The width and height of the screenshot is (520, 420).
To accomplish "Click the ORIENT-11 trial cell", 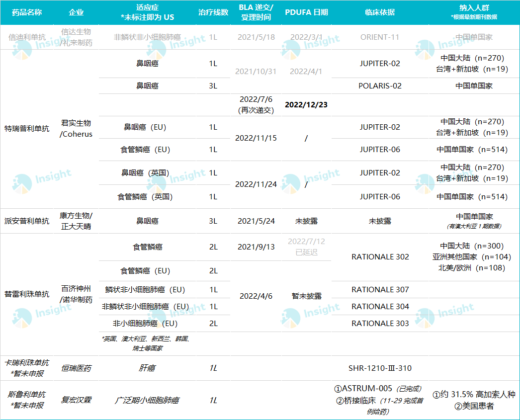I will (380, 37).
